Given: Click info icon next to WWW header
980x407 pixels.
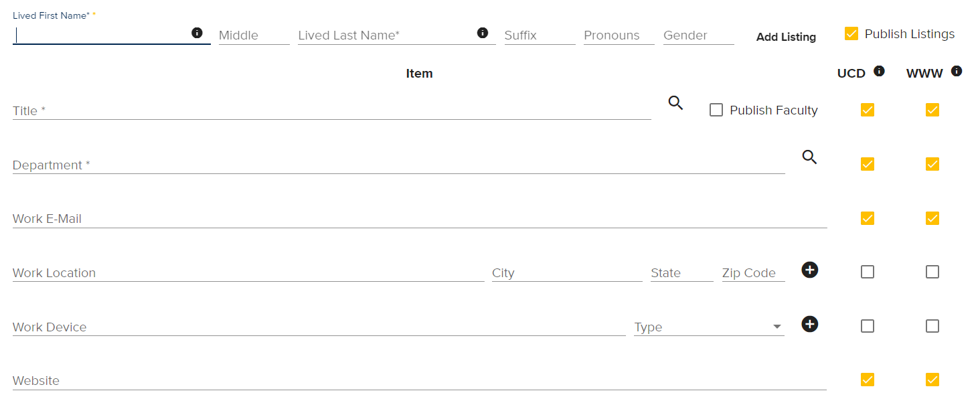Looking at the screenshot, I should [x=957, y=71].
